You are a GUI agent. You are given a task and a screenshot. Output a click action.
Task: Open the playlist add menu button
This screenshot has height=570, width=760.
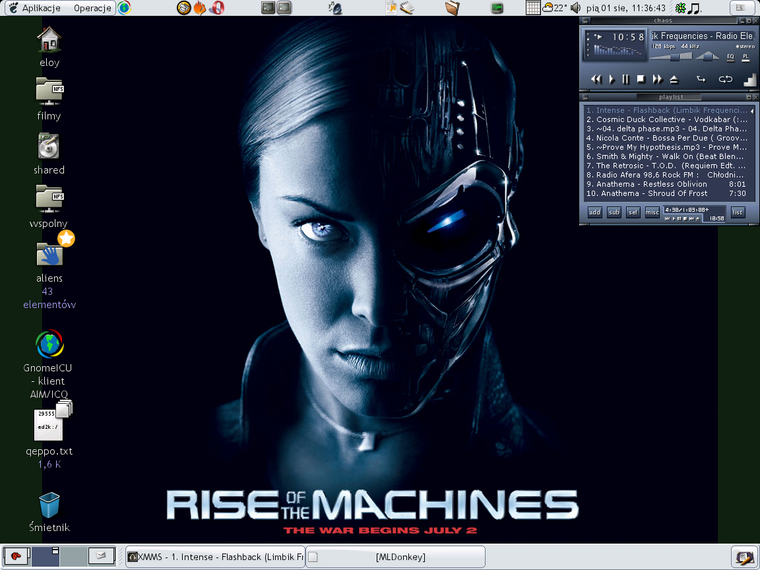point(595,212)
